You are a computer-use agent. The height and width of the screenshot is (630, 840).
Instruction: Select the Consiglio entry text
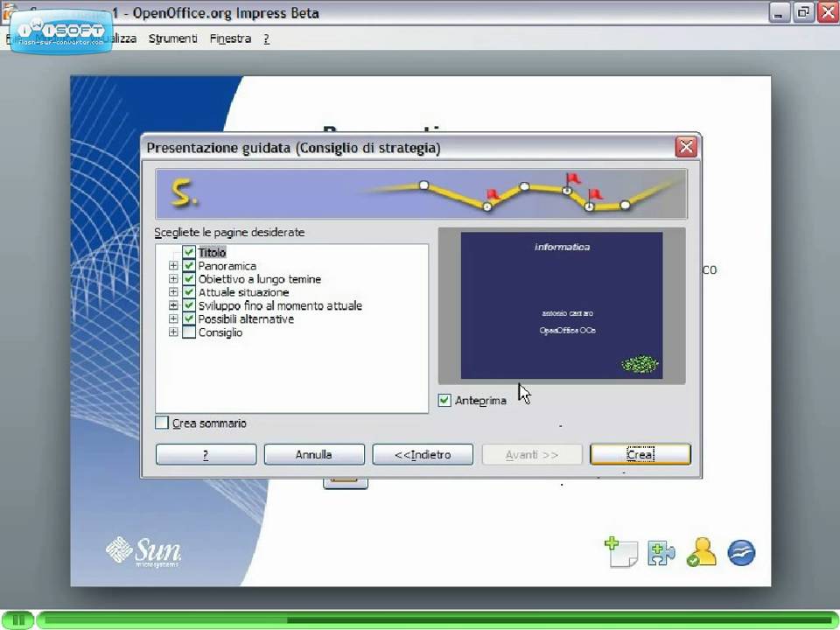click(220, 332)
